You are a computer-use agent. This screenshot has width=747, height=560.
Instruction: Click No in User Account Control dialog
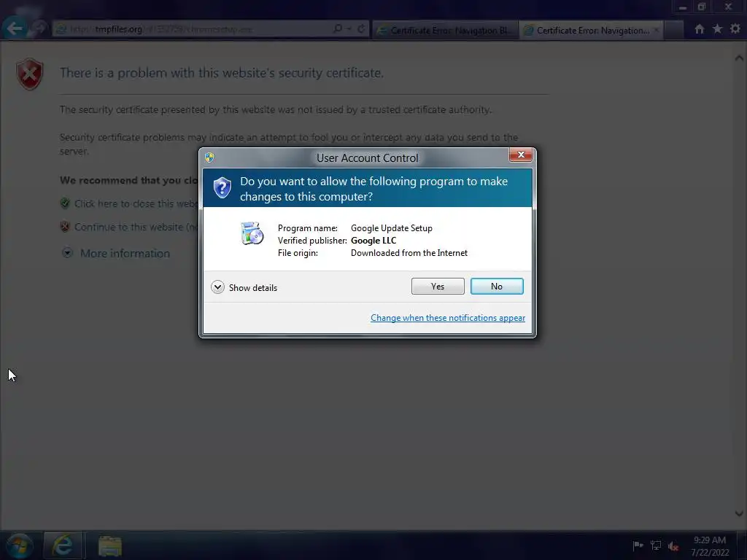[496, 286]
